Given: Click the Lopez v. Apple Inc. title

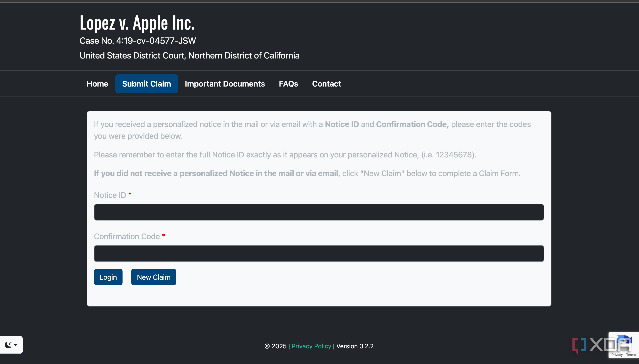Looking at the screenshot, I should coord(137,23).
